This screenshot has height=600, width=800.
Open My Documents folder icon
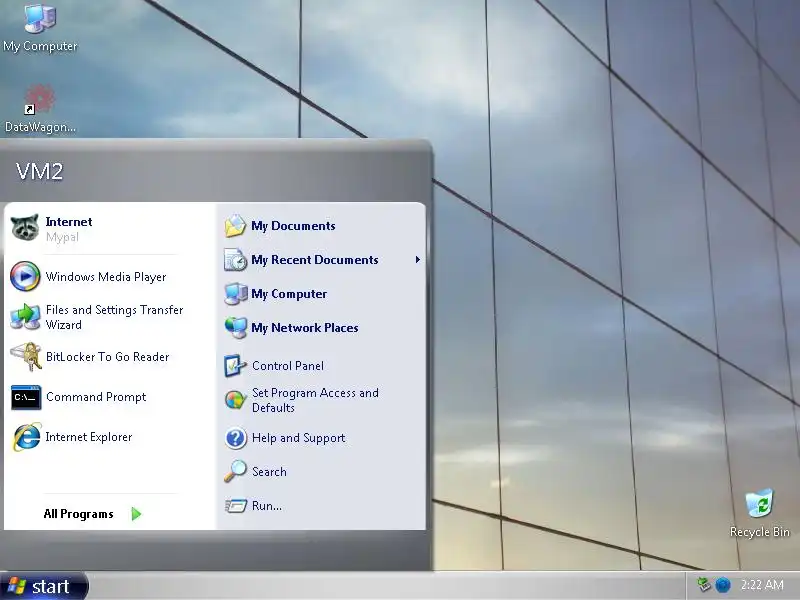point(235,226)
